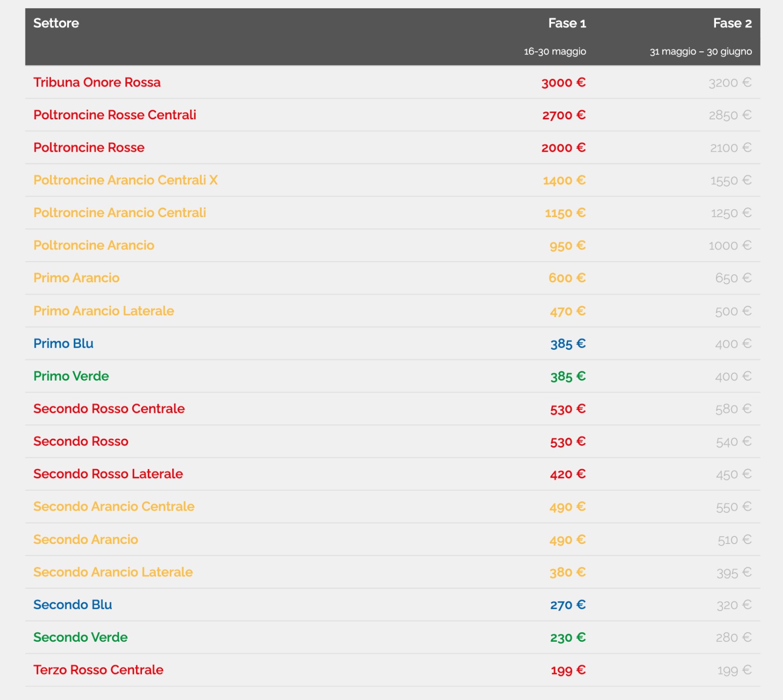Click the Fase 1 column header

567,23
